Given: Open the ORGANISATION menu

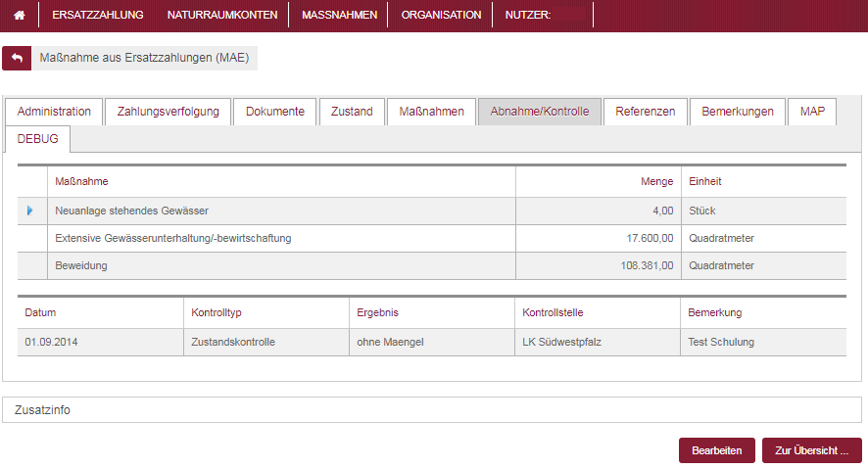Looking at the screenshot, I should tap(441, 15).
